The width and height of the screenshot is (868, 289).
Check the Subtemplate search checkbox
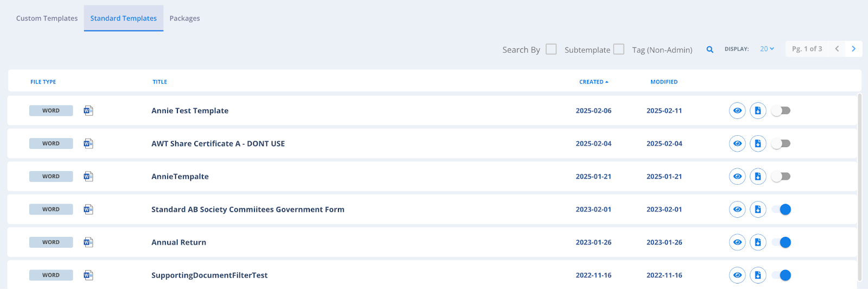pos(551,49)
